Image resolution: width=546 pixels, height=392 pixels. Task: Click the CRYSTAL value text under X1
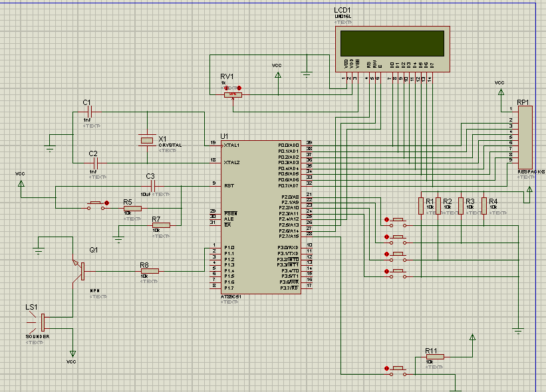click(170, 146)
